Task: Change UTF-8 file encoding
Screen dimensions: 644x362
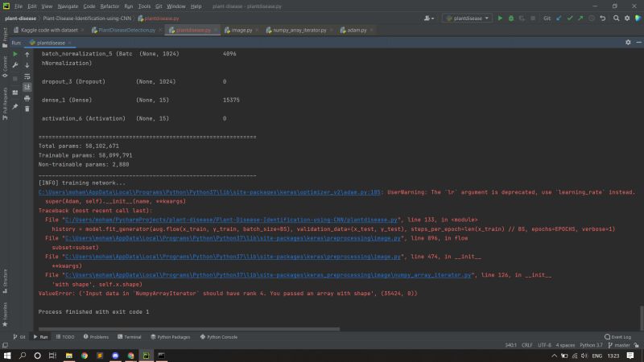Action: coord(544,345)
